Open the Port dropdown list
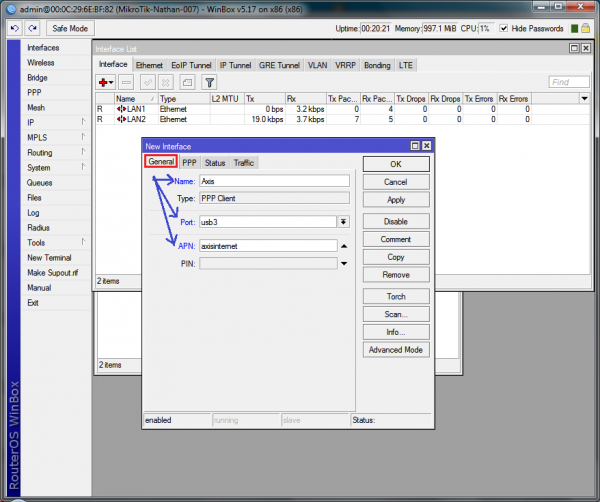The image size is (600, 502). [344, 222]
